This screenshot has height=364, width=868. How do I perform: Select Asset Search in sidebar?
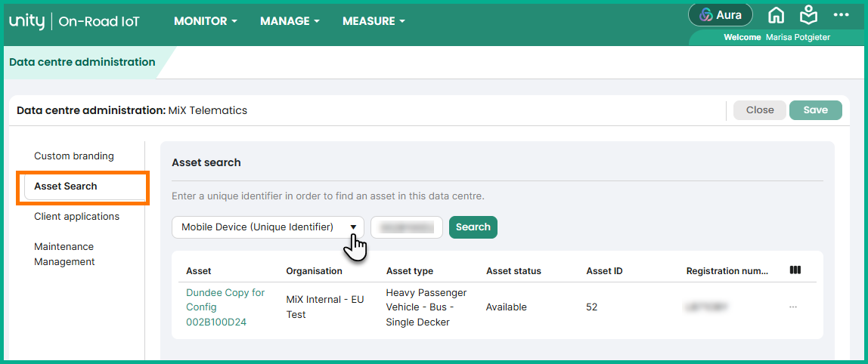pos(85,187)
